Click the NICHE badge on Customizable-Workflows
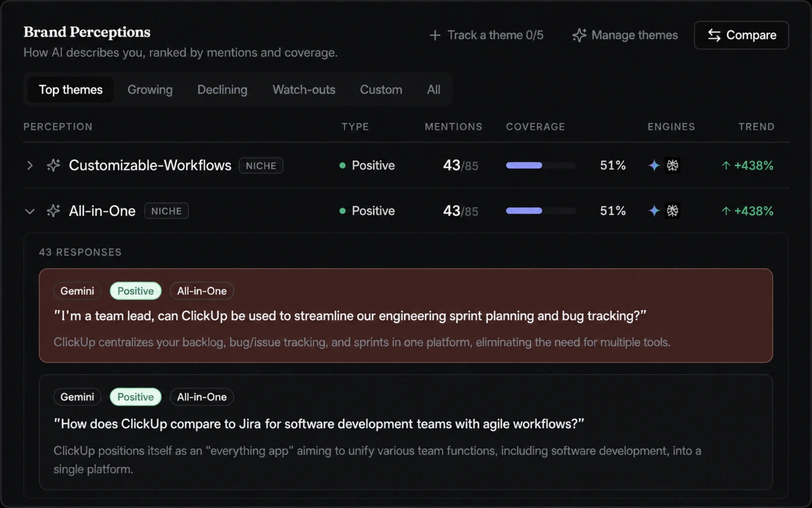Screen dimensions: 812x508 pyautogui.click(x=261, y=166)
